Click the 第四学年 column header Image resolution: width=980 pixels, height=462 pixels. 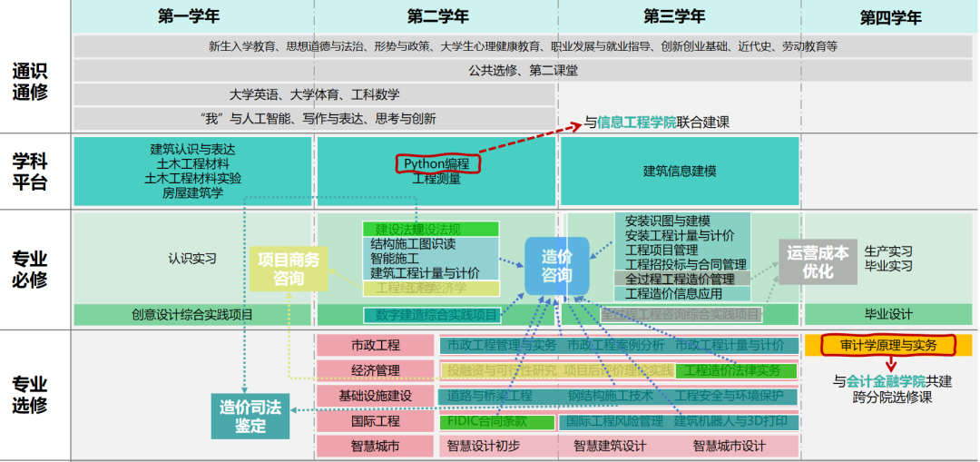pos(891,17)
